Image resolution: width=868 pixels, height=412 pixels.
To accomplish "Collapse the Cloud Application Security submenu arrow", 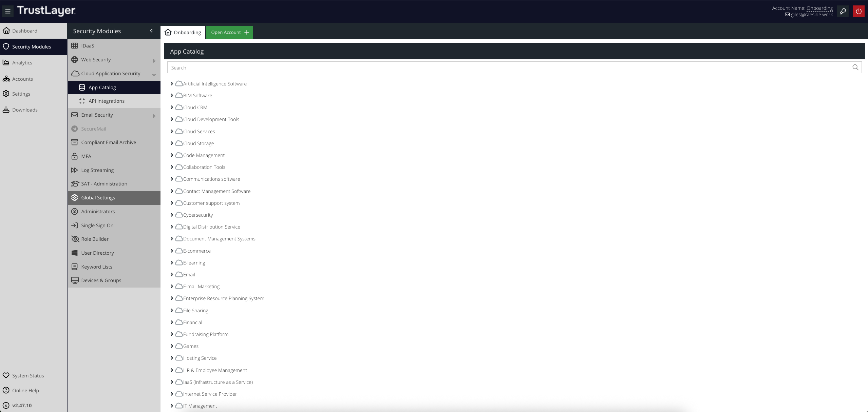I will point(154,75).
